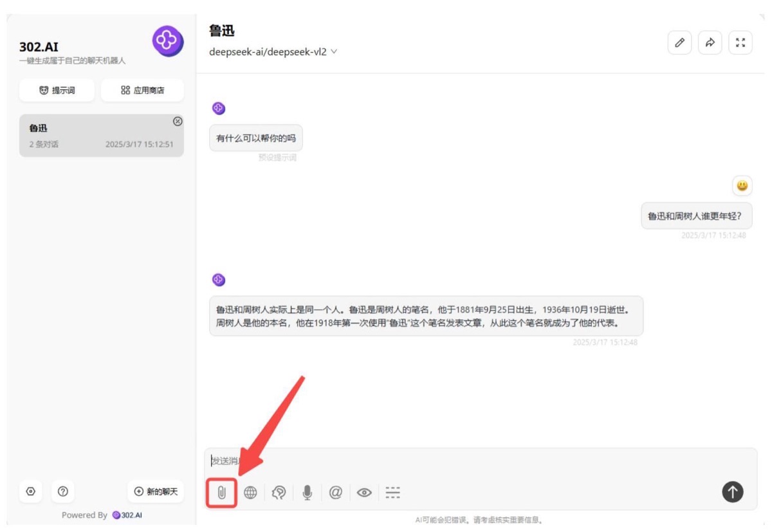Click the head-shaped thinking icon
This screenshot has height=532, width=772.
[x=279, y=493]
